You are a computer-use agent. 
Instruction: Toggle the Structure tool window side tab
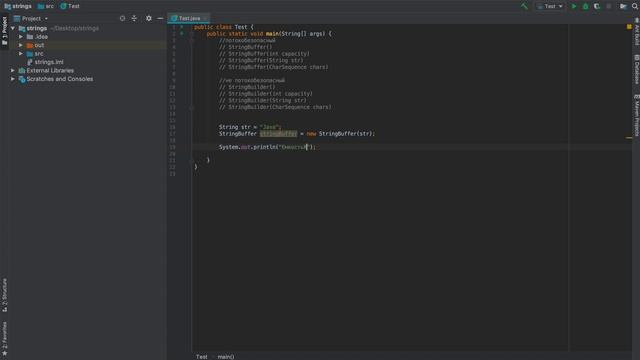pos(4,295)
